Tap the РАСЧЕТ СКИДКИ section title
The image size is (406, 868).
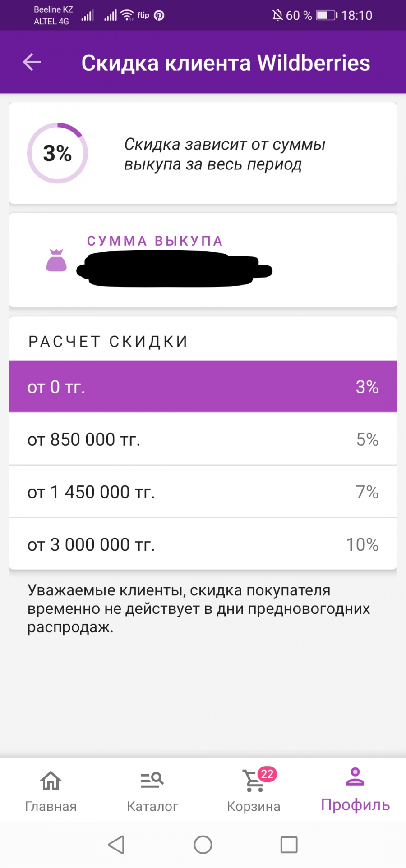pyautogui.click(x=108, y=342)
